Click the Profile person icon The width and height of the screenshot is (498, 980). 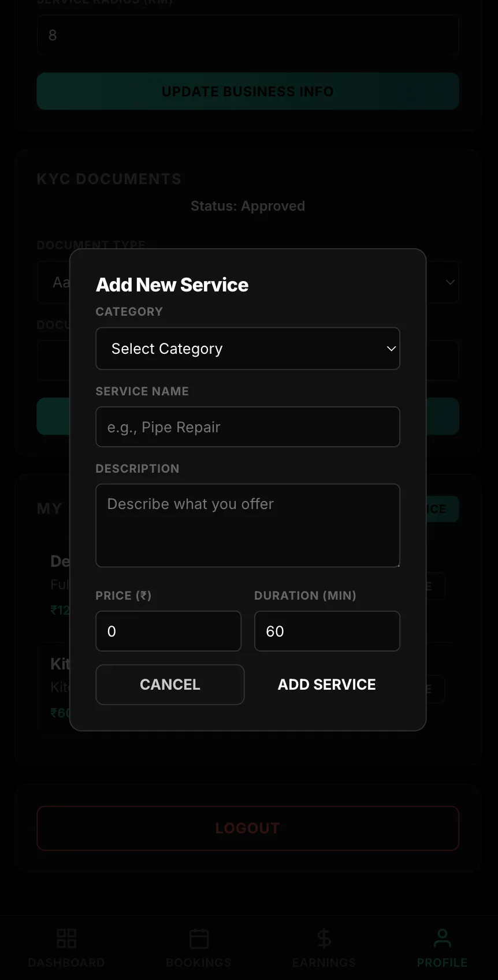coord(442,938)
